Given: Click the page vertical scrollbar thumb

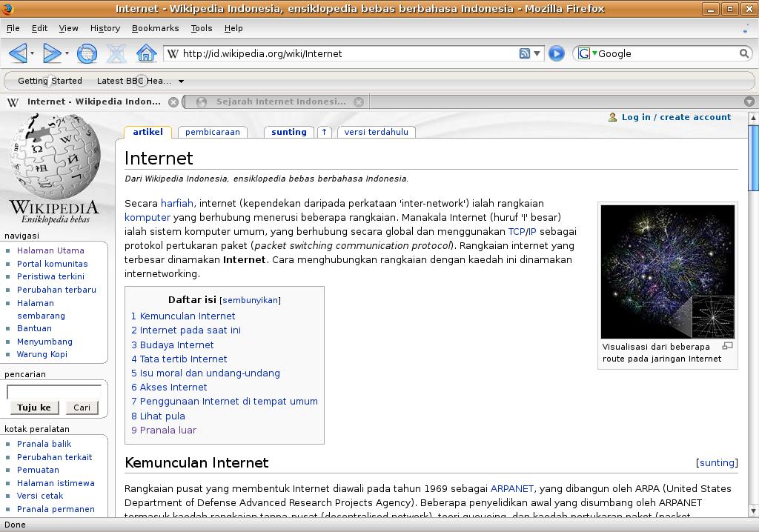Looking at the screenshot, I should pyautogui.click(x=753, y=156).
